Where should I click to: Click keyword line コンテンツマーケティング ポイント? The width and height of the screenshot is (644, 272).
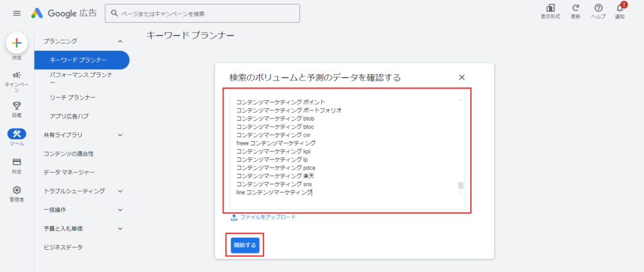click(280, 102)
